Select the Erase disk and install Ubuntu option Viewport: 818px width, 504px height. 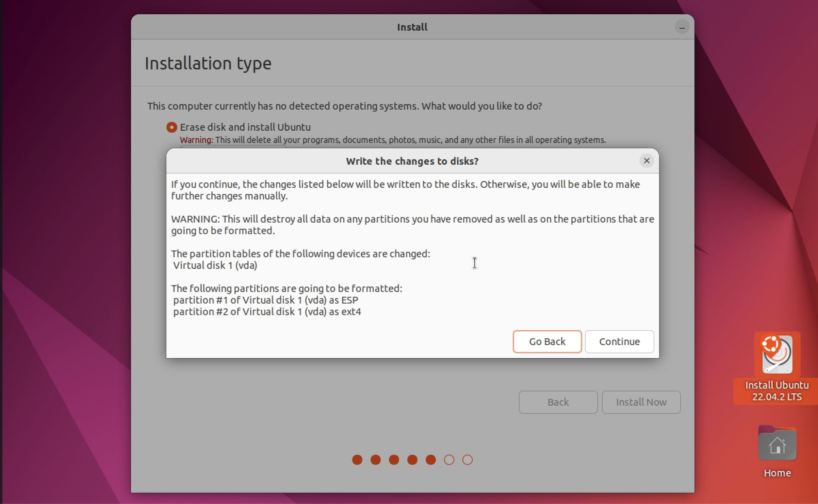point(172,127)
